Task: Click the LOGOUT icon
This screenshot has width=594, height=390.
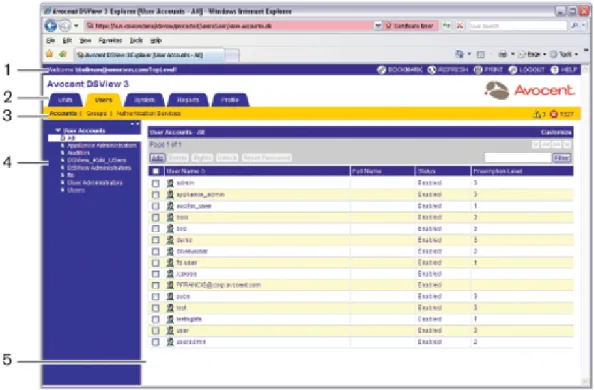Action: tap(513, 70)
